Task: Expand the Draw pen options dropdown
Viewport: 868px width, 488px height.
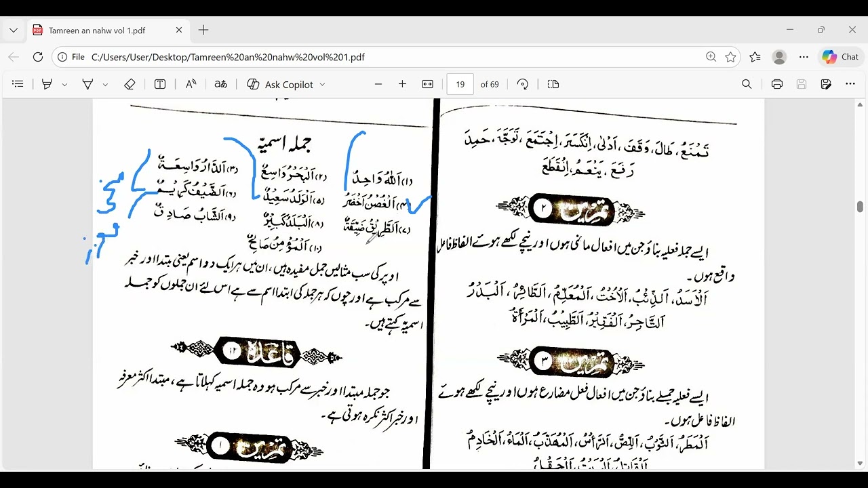Action: coord(105,85)
